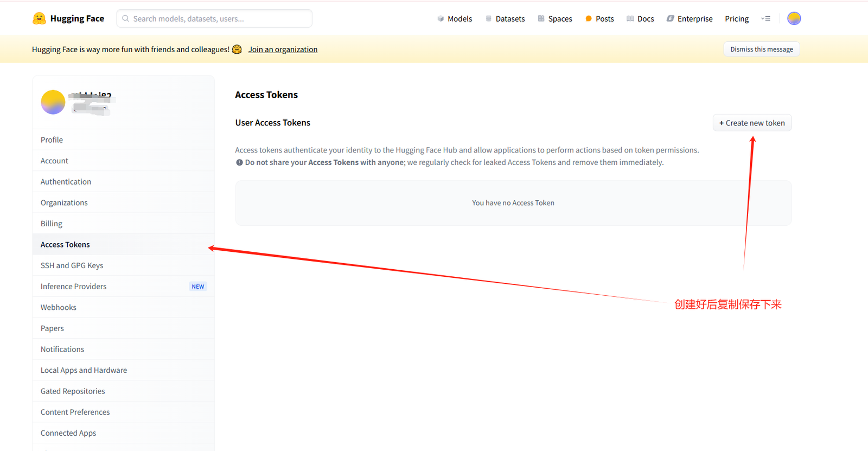Click the orange Posts dot icon
This screenshot has height=451, width=868.
(x=589, y=18)
